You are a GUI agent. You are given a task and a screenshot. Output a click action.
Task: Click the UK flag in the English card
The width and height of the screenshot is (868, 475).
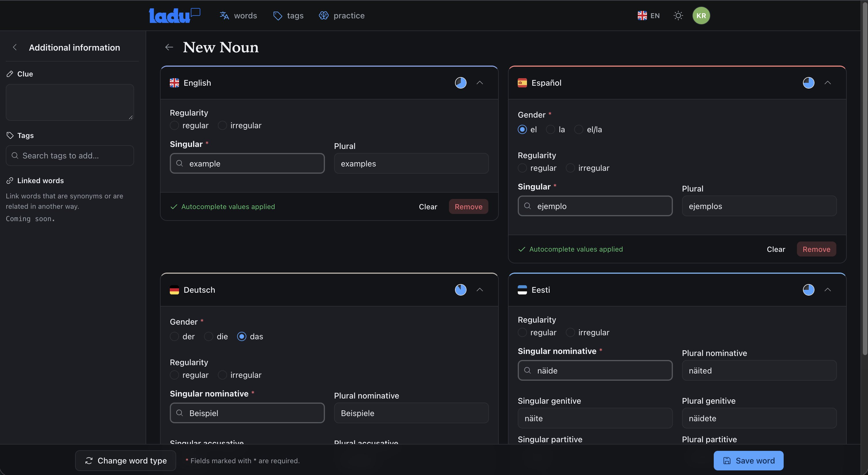pyautogui.click(x=174, y=83)
